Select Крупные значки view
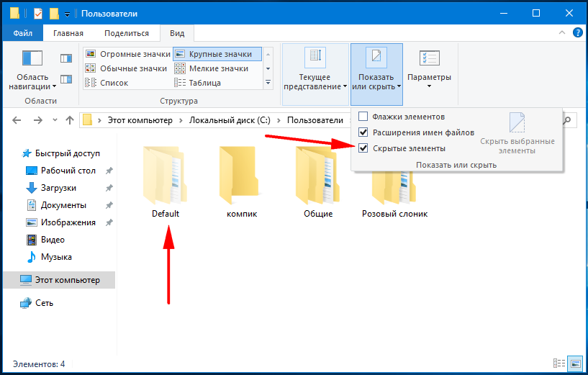This screenshot has width=588, height=375. pos(217,54)
